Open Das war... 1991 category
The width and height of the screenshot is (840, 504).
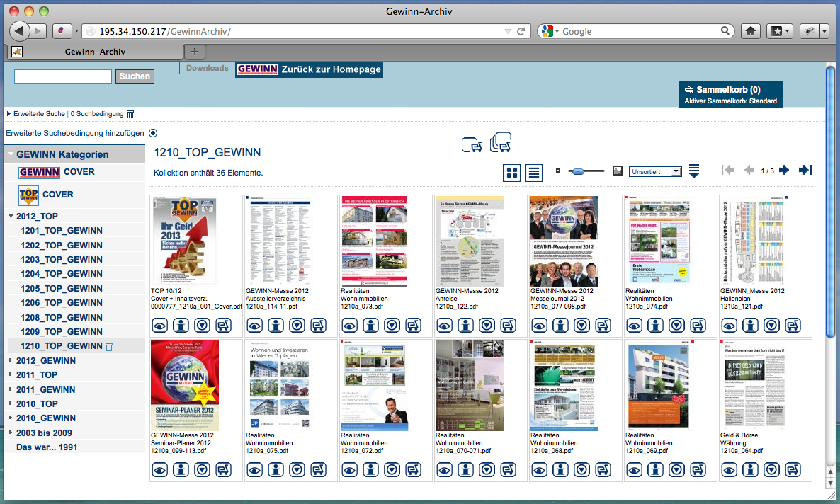[x=47, y=447]
